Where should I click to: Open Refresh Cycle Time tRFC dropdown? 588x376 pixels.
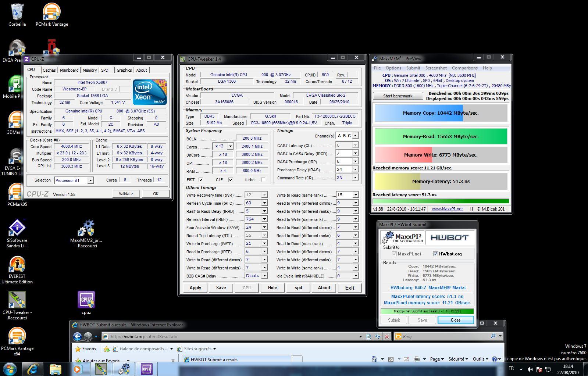[x=264, y=203]
